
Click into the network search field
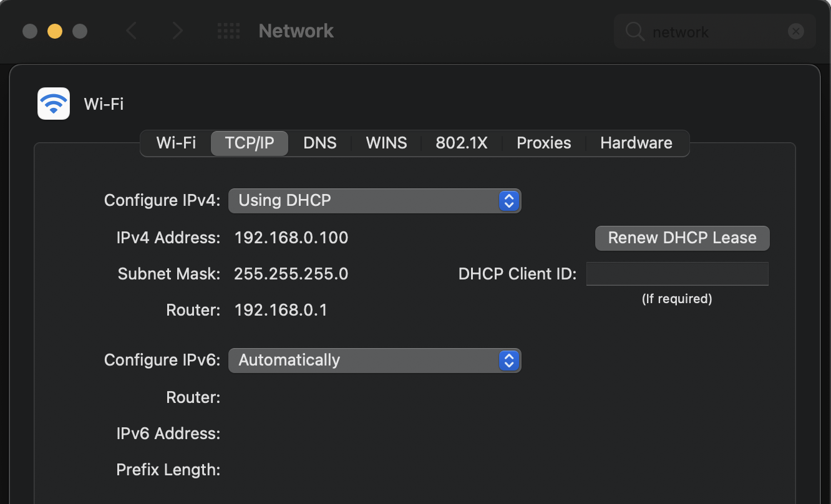[x=711, y=32]
